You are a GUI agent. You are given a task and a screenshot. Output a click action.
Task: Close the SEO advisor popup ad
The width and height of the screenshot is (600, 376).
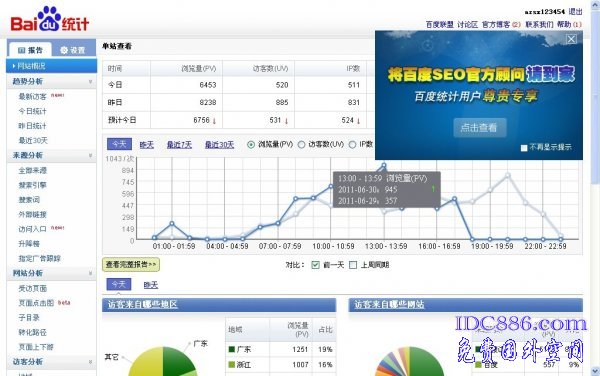coord(571,39)
